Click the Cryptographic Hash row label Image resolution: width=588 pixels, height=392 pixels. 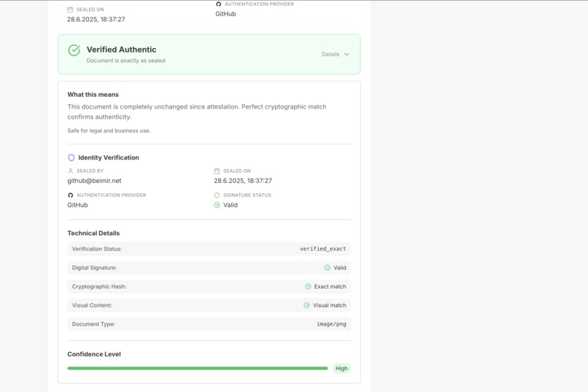(99, 286)
